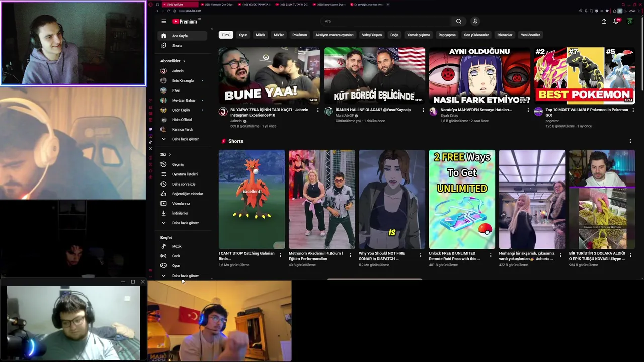Screen dimensions: 644x362
Task: Start voice search with the microphone icon
Action: point(475,21)
